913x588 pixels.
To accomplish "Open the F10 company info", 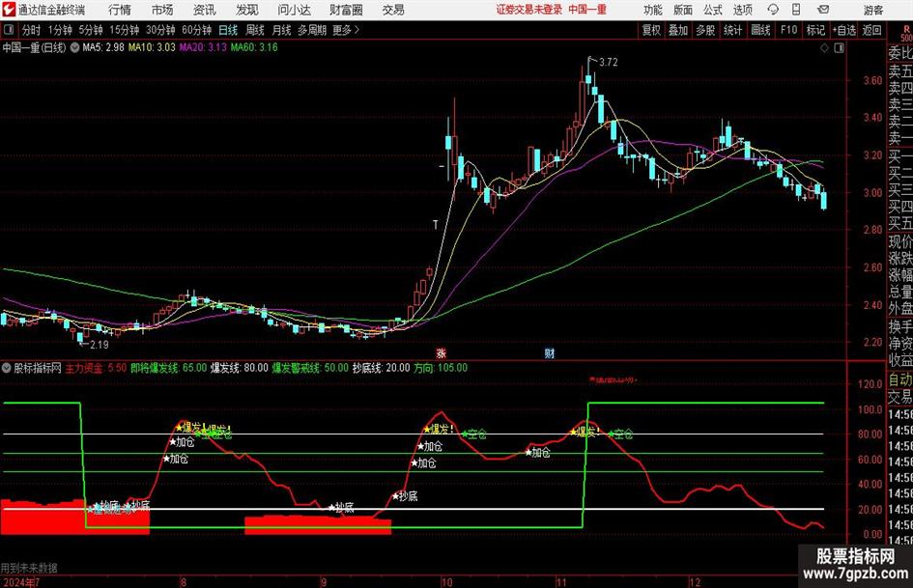I will (788, 30).
